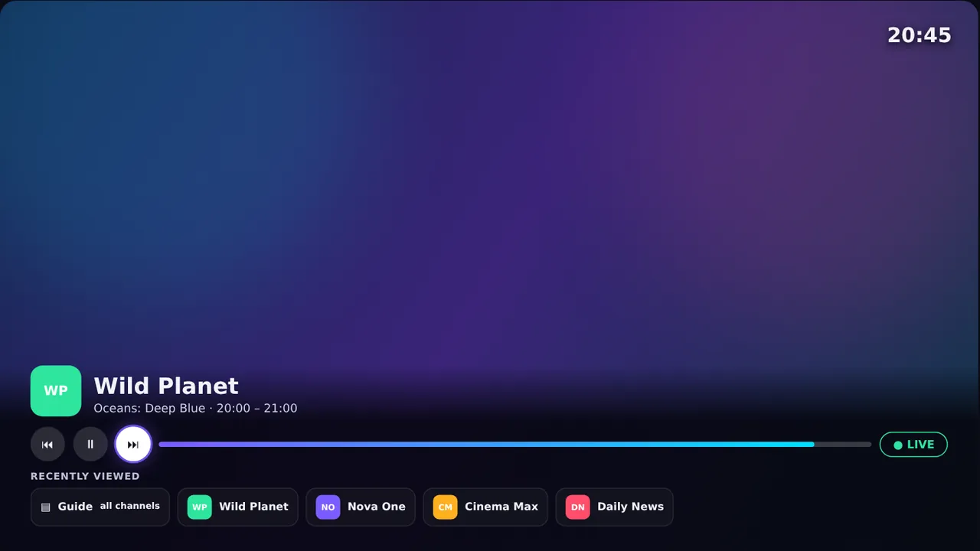Screen dimensions: 980x551
Task: Skip to previous with the rewind button
Action: pos(47,445)
